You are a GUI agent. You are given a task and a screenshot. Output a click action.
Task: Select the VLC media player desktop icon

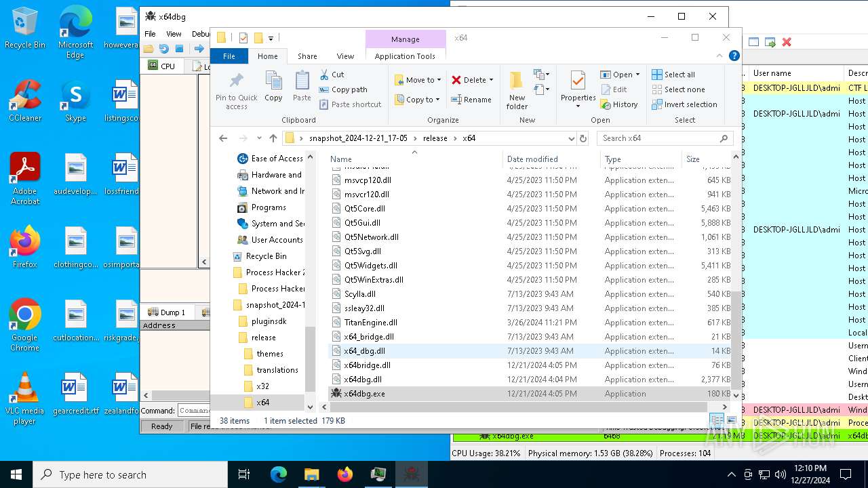pyautogui.click(x=25, y=399)
